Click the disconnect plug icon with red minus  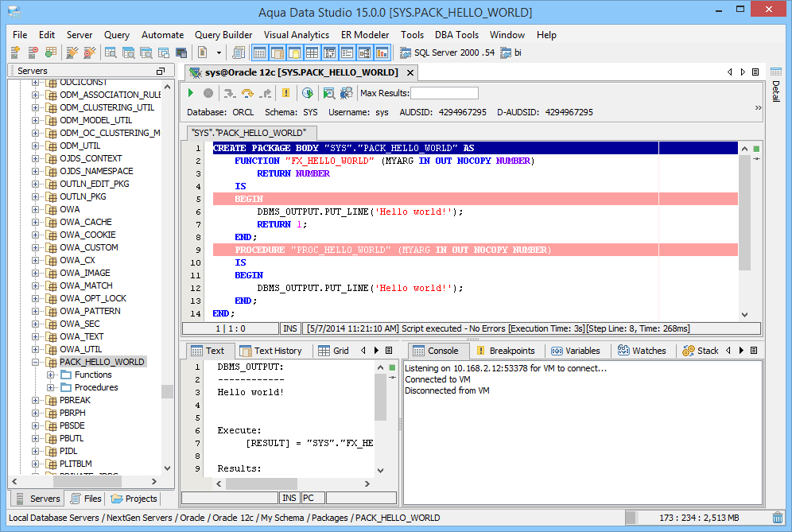89,52
